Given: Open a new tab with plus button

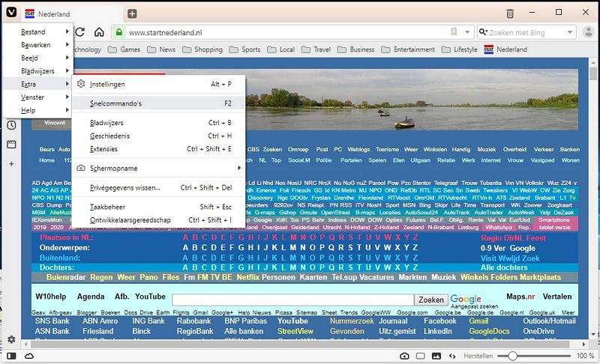Looking at the screenshot, I should click(x=132, y=13).
